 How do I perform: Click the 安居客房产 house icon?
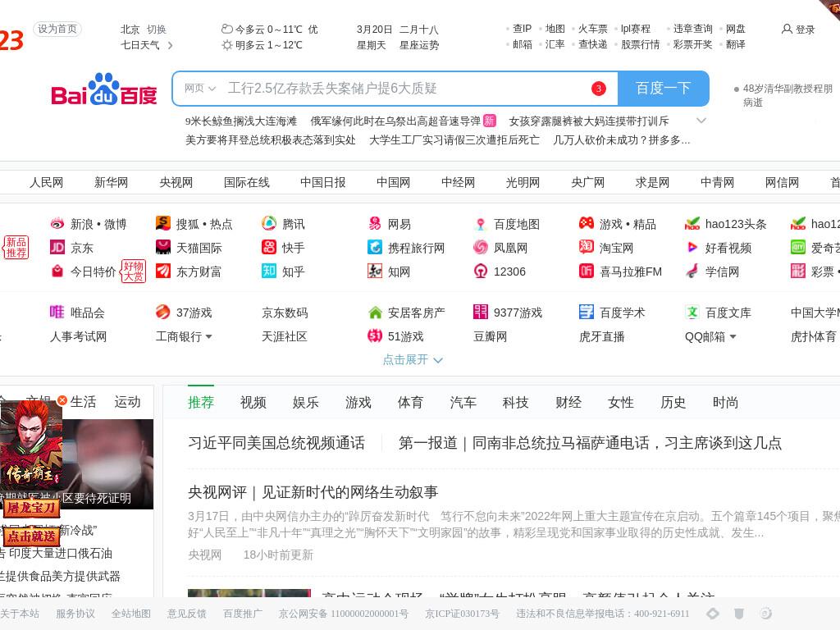[375, 313]
